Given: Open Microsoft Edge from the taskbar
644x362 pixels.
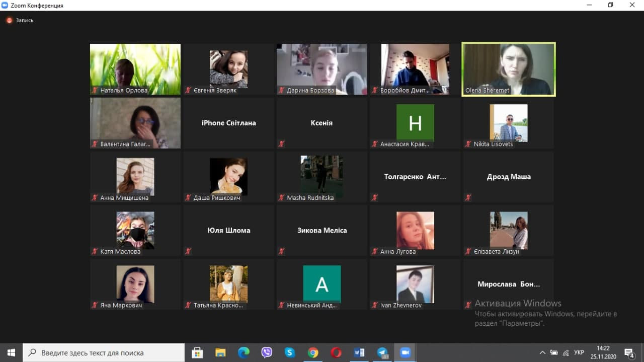Looking at the screenshot, I should click(244, 352).
